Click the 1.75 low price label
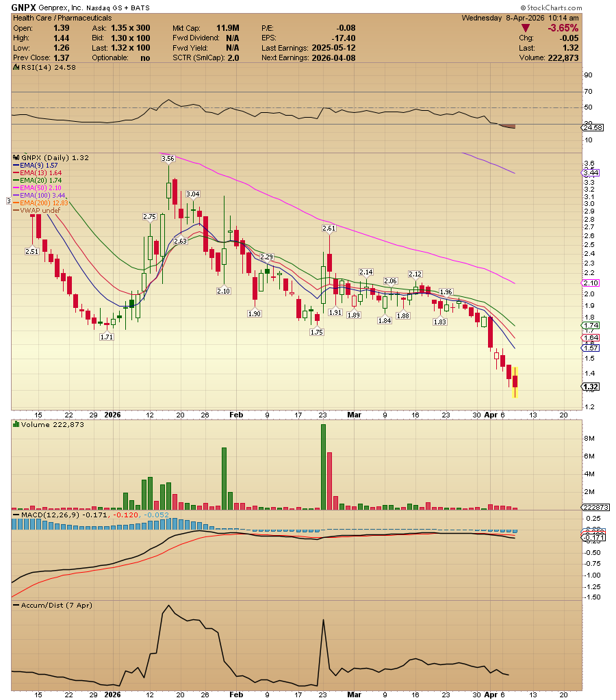 coord(317,332)
